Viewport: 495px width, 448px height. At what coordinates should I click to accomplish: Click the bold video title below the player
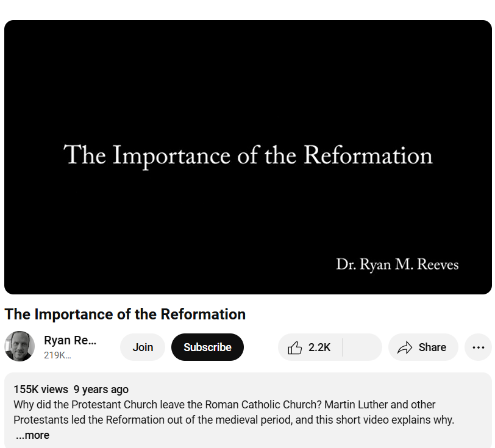point(125,315)
